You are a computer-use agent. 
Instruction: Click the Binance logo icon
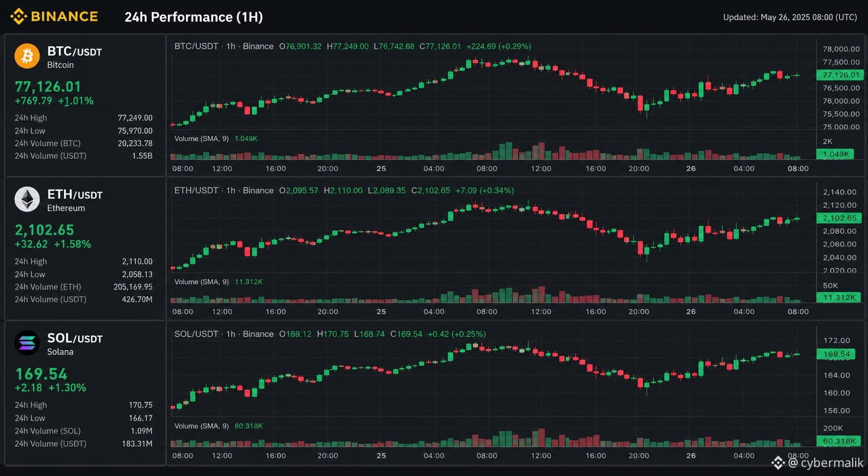(18, 16)
